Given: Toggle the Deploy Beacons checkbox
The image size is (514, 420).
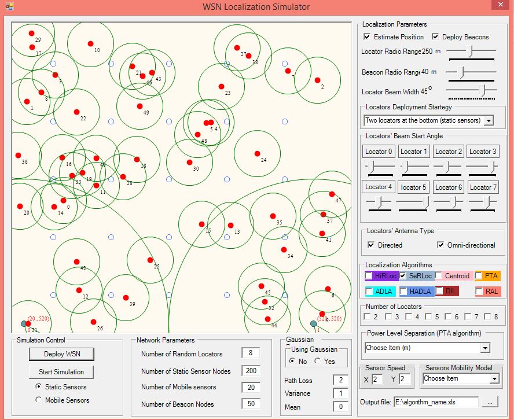Looking at the screenshot, I should [x=436, y=37].
